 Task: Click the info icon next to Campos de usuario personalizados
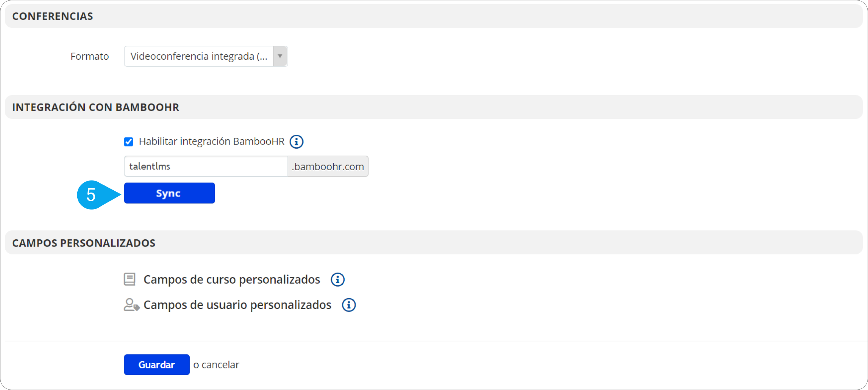(349, 305)
